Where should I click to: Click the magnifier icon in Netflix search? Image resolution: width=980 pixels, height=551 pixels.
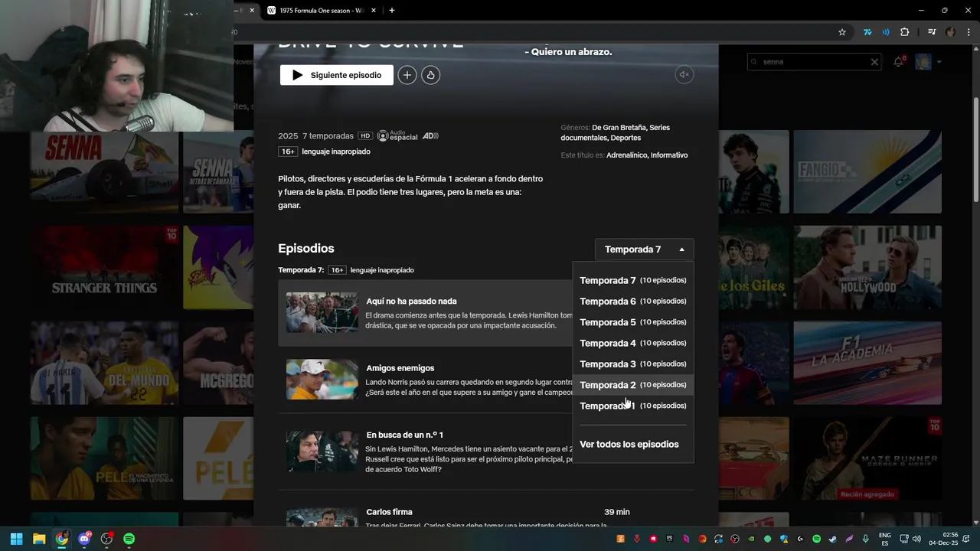pyautogui.click(x=755, y=61)
